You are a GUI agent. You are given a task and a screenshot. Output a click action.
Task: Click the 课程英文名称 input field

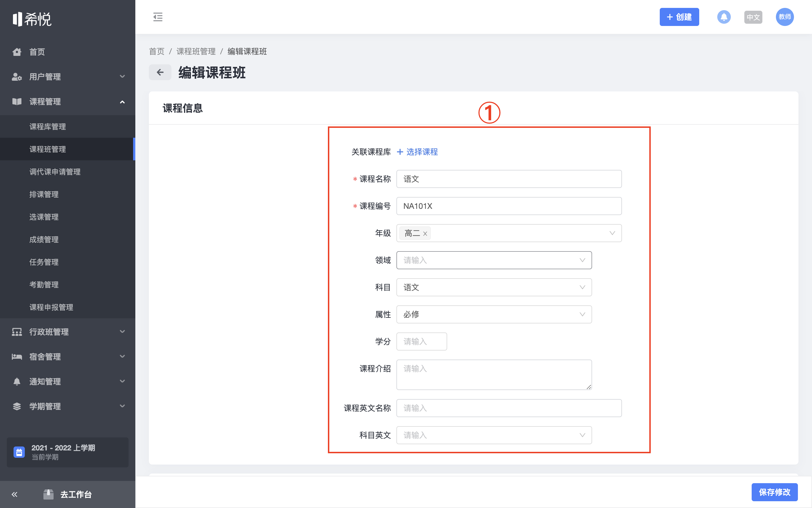509,408
